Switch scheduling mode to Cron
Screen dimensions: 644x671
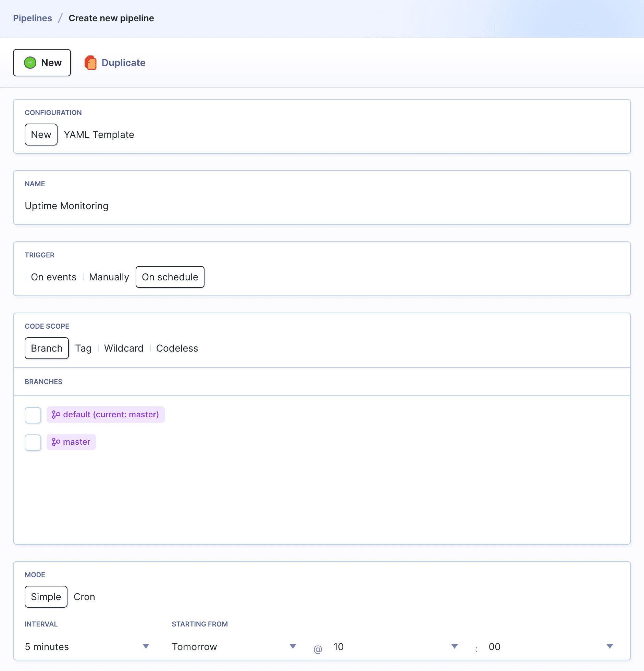[x=84, y=597]
